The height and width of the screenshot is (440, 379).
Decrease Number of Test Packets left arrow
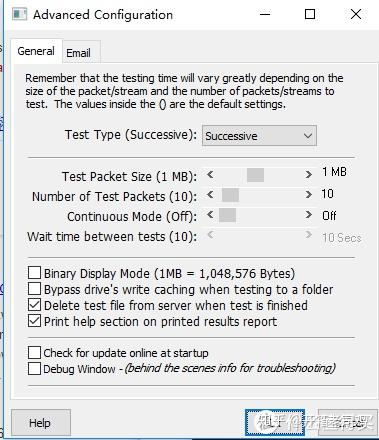click(210, 195)
